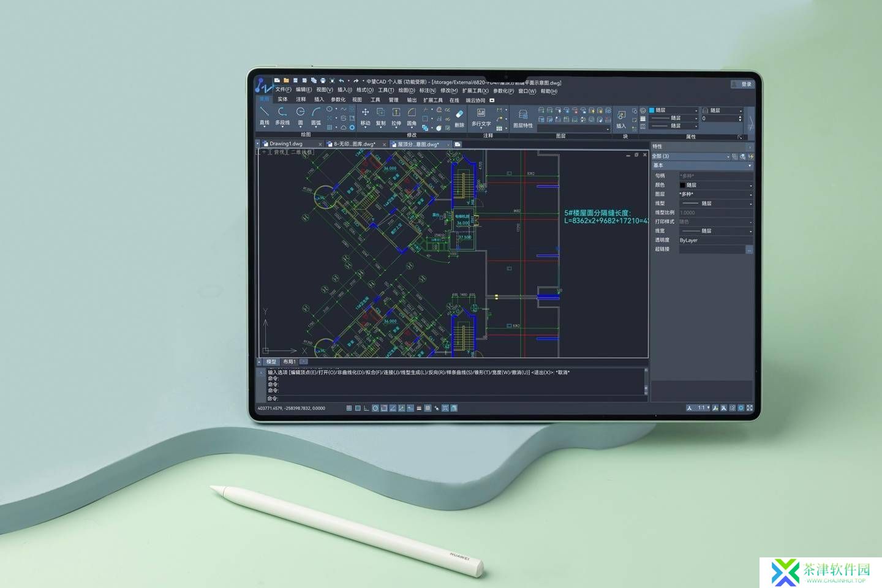This screenshot has width=882, height=588.
Task: Toggle ortho mode in status bar
Action: click(x=366, y=408)
